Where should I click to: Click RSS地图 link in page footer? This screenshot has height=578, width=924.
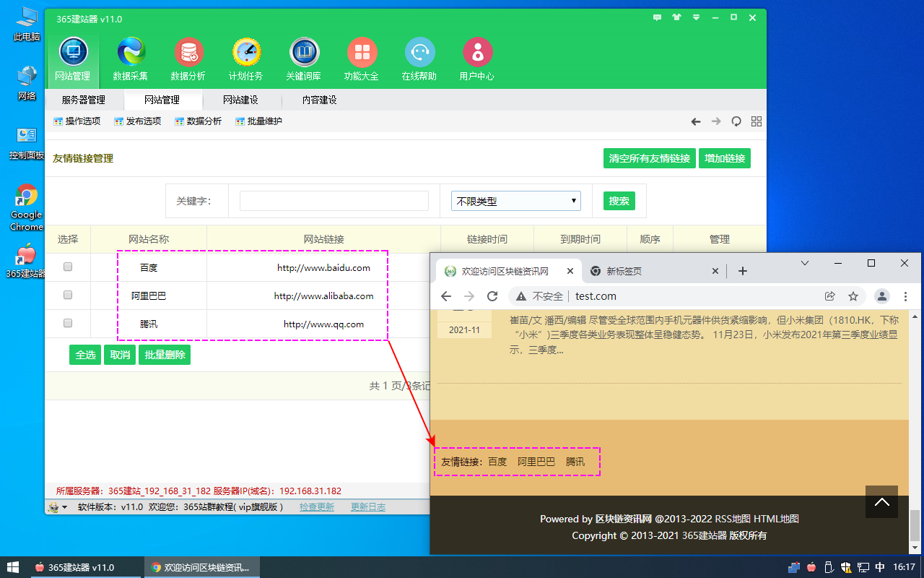click(733, 519)
